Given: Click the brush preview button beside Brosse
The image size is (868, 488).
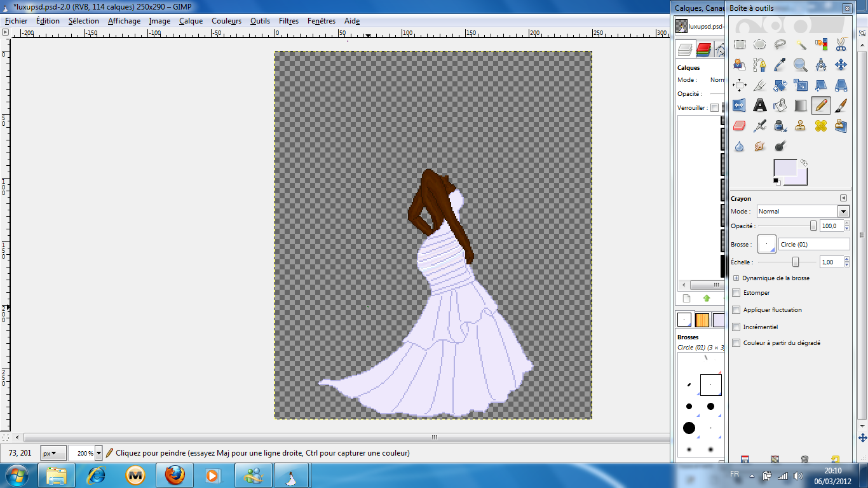Looking at the screenshot, I should 766,244.
